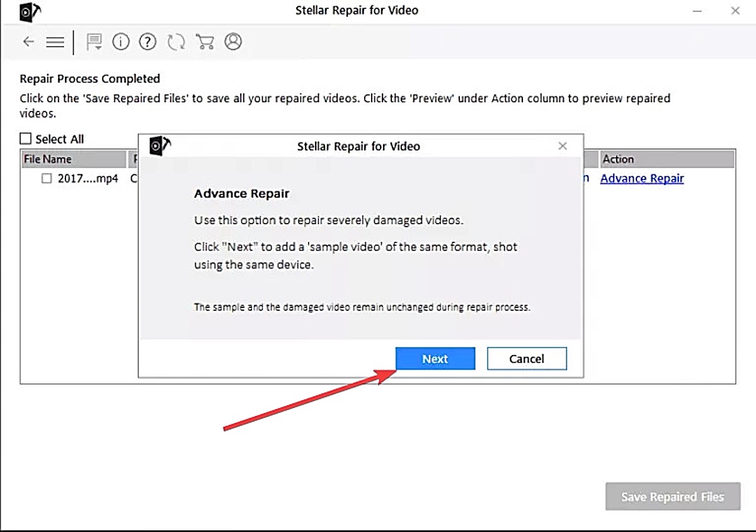Click the Repair Process Completed heading

[90, 79]
